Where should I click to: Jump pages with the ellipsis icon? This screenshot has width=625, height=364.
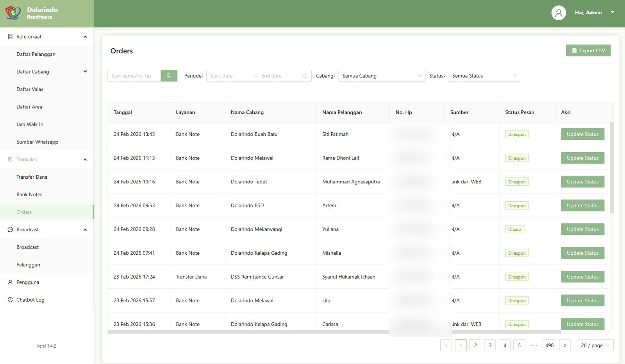point(534,345)
